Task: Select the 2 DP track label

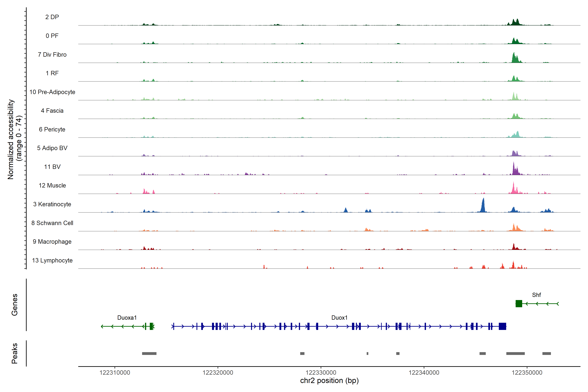Action: (x=52, y=17)
